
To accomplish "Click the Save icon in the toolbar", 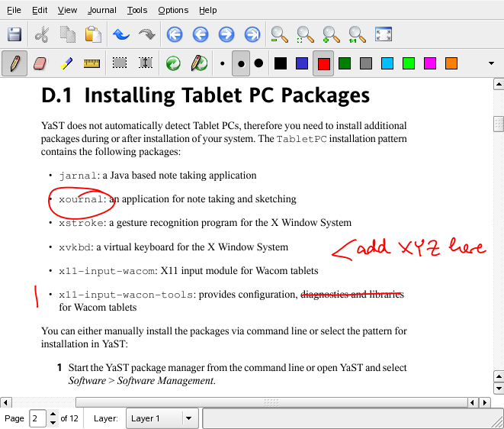I will pos(14,34).
